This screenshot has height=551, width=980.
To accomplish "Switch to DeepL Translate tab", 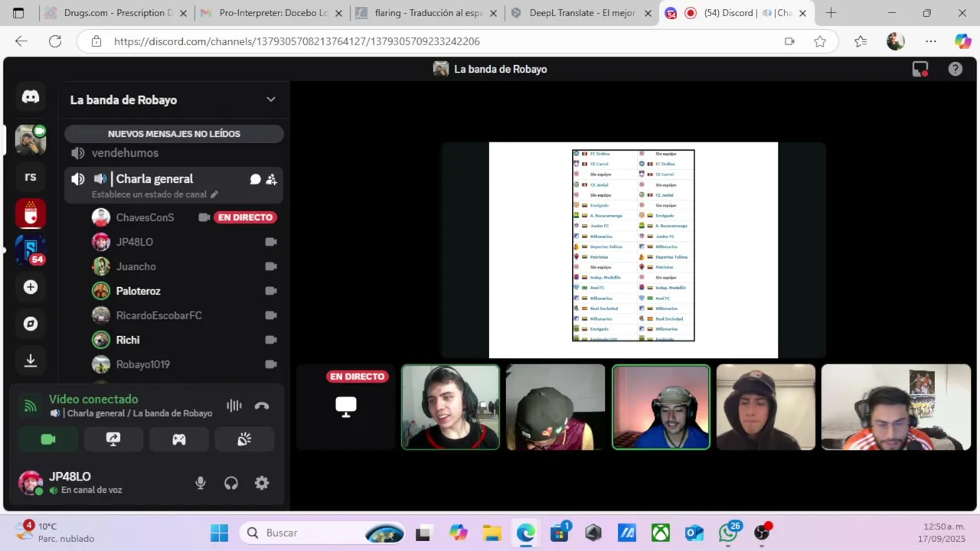I will tap(582, 13).
